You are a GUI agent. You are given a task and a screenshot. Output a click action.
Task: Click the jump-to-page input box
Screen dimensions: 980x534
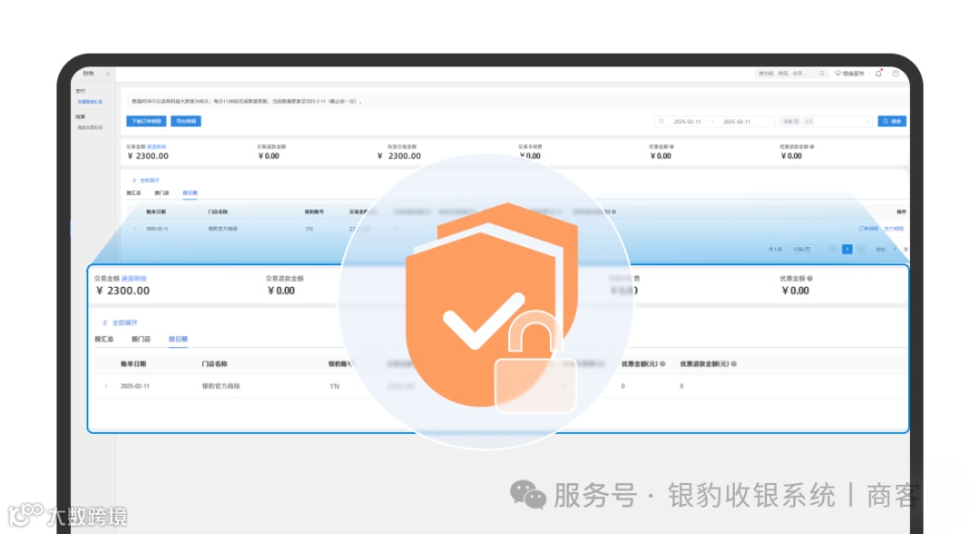tap(895, 250)
